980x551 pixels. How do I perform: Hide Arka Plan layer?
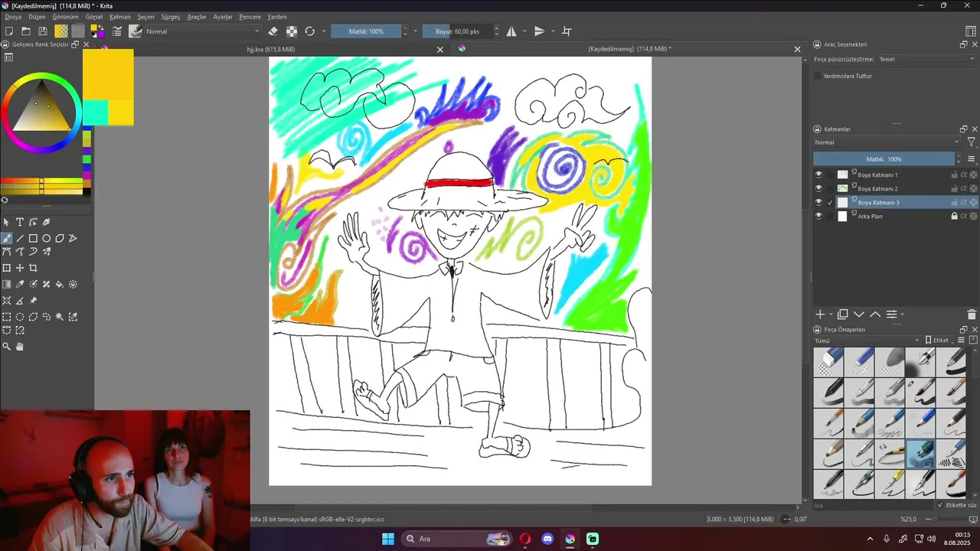point(818,216)
